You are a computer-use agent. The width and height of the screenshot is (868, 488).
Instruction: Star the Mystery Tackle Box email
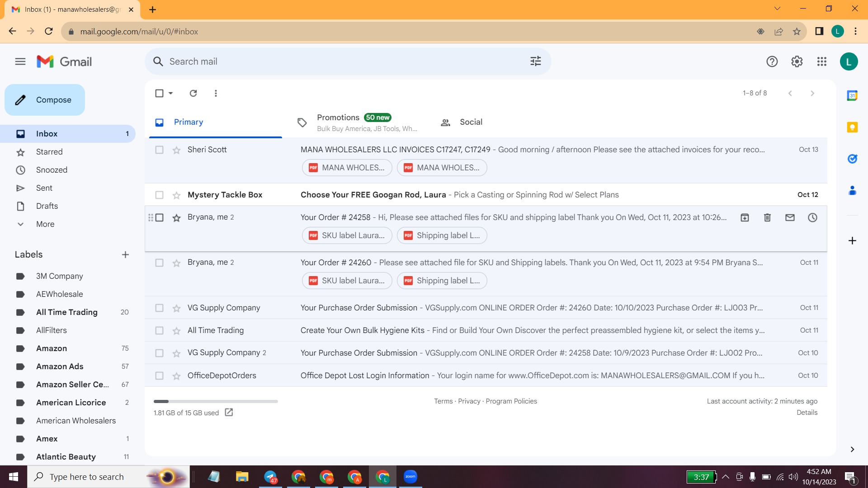pos(176,195)
